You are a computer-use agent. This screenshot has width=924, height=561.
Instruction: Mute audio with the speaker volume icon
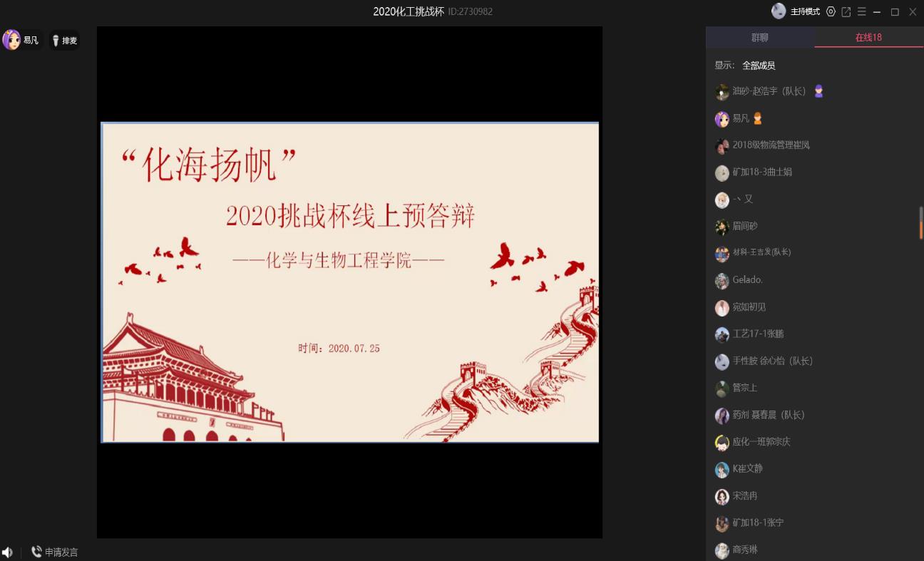pyautogui.click(x=8, y=552)
